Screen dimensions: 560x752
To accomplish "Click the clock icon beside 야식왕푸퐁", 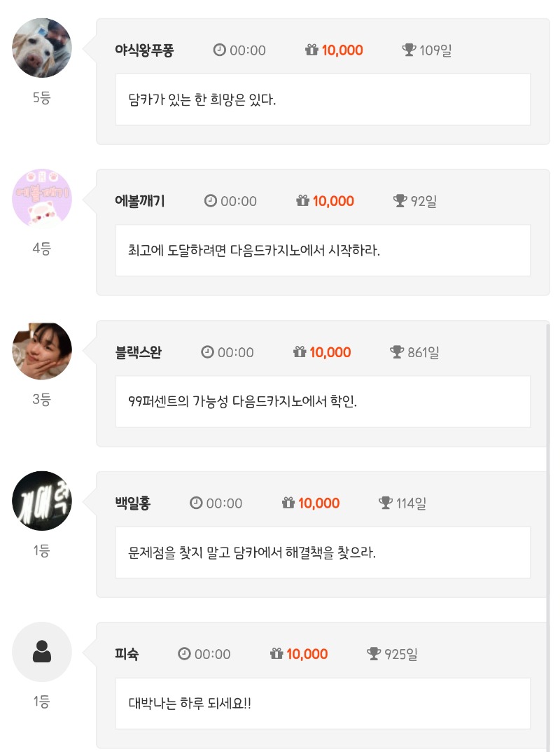I will [x=220, y=50].
